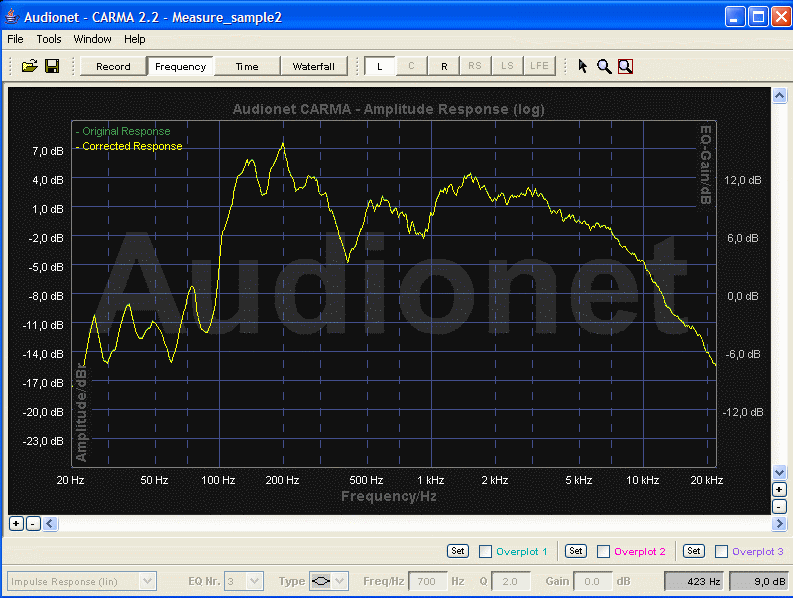Open file with the folder icon
Viewport: 793px width, 598px height.
coord(29,66)
